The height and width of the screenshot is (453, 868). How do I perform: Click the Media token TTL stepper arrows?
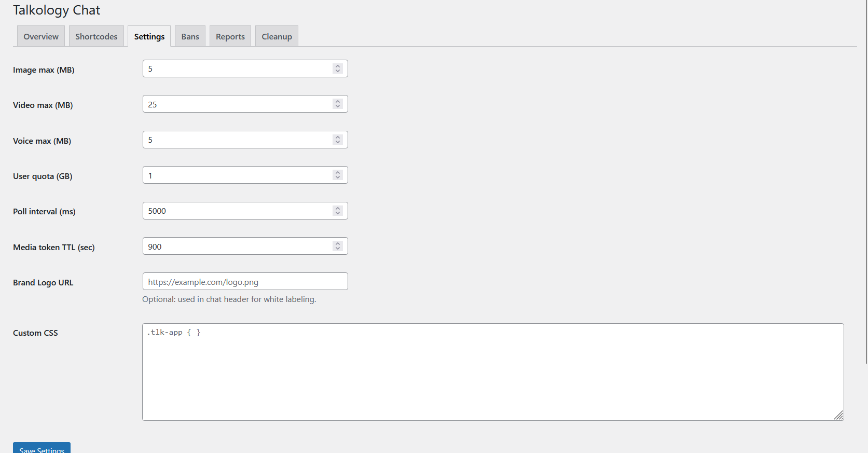[x=338, y=246]
